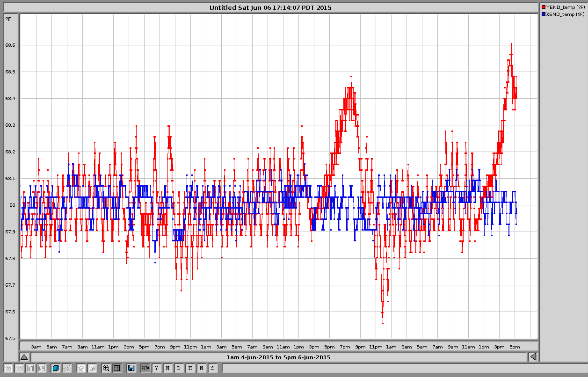Toggle the grid lines icon
Screen dimensions: 588x377
[x=117, y=368]
